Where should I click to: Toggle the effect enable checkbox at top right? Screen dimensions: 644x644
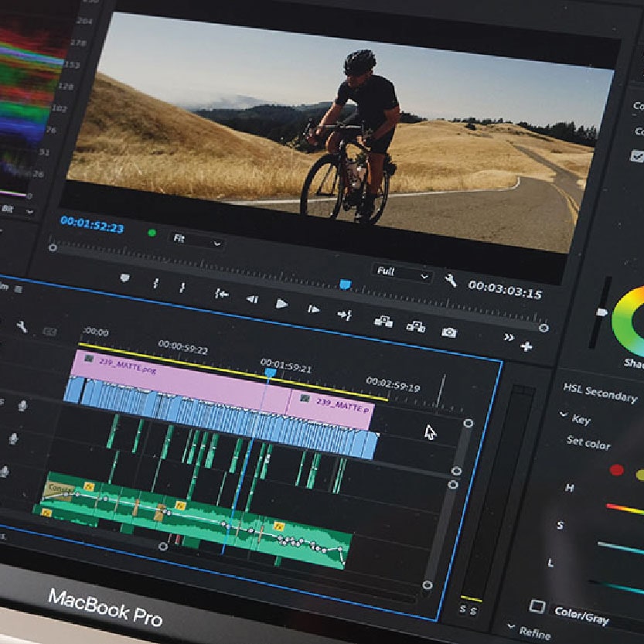[635, 155]
